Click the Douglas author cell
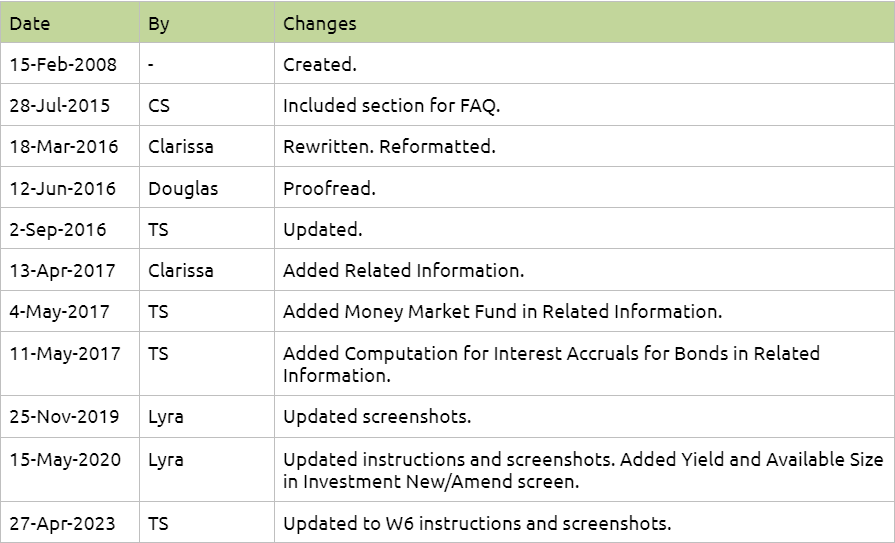This screenshot has width=895, height=543. [207, 188]
